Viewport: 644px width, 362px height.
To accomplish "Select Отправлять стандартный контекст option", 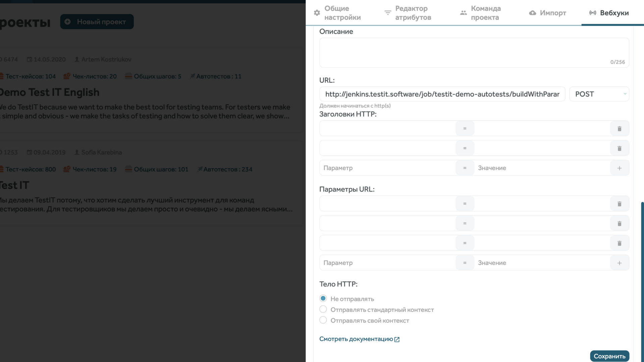I will coord(323,309).
